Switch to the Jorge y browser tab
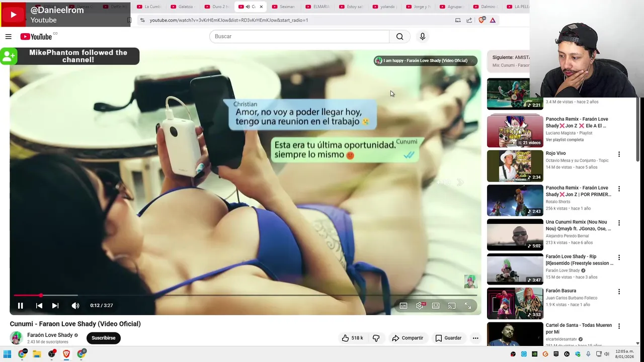This screenshot has height=362, width=644. (419, 7)
